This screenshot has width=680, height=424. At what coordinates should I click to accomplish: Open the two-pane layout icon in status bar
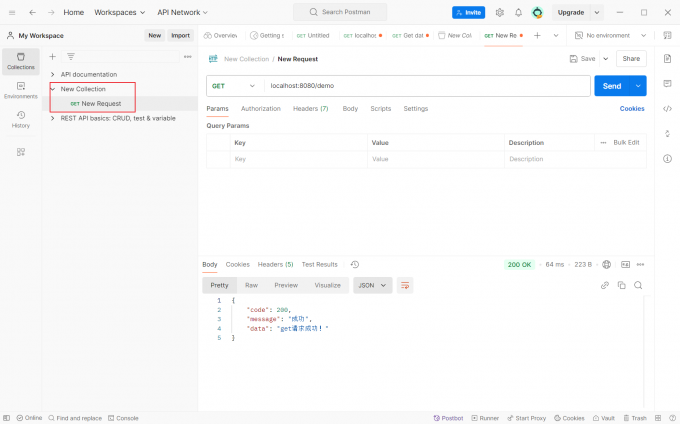coord(658,418)
